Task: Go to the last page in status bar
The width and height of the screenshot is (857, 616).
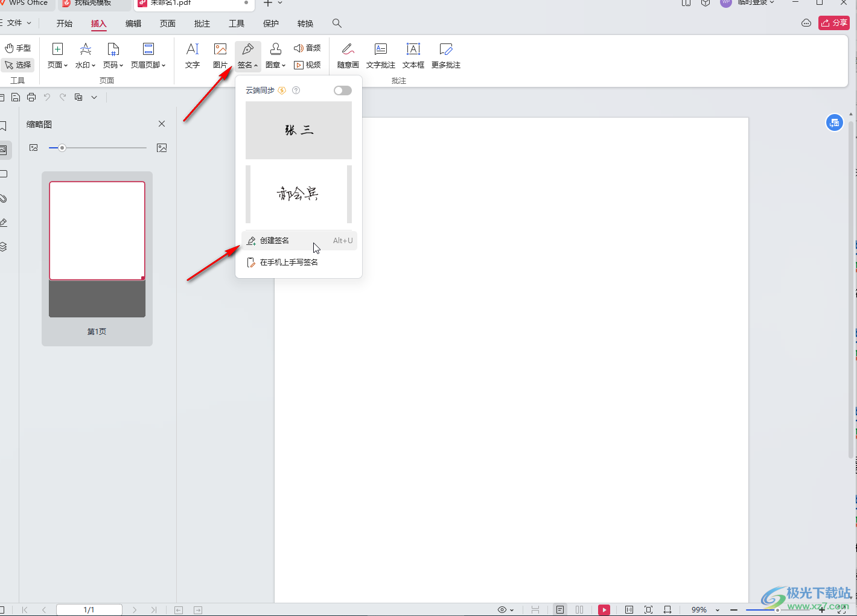Action: coord(154,610)
